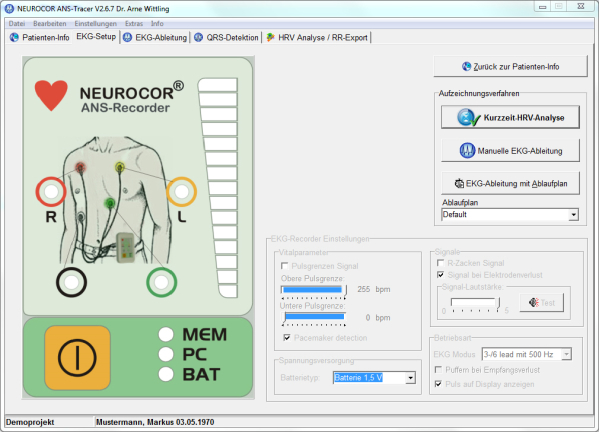Image resolution: width=599 pixels, height=432 pixels.
Task: Start Kurzzeit-HRV-Analyse
Action: click(510, 117)
